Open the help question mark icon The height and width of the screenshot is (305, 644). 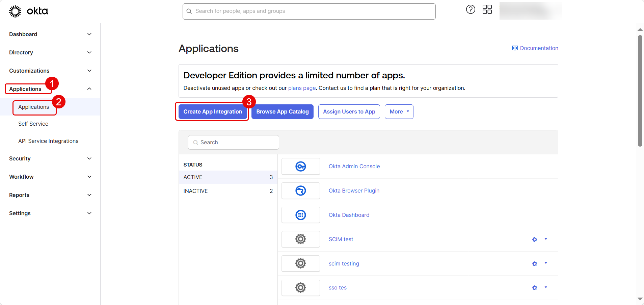471,9
